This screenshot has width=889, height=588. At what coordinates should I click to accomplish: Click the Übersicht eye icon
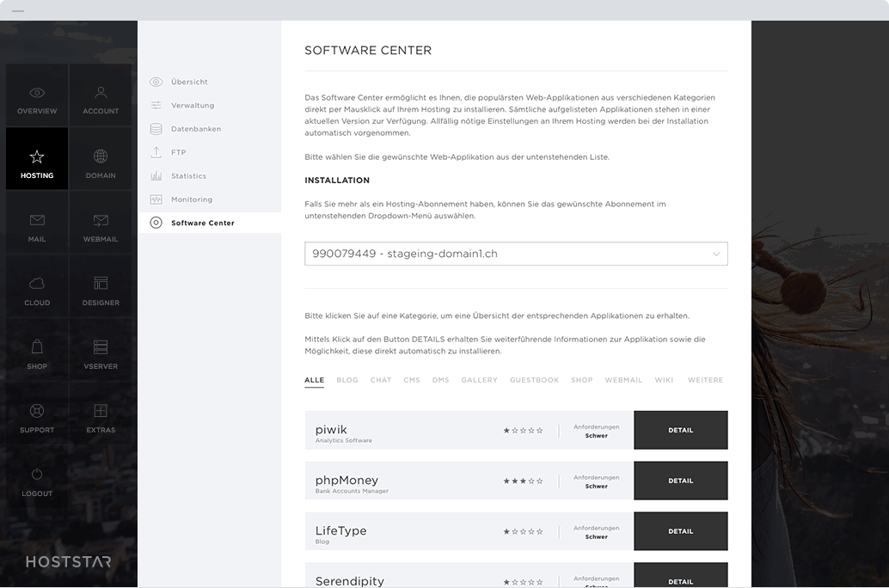[x=156, y=82]
